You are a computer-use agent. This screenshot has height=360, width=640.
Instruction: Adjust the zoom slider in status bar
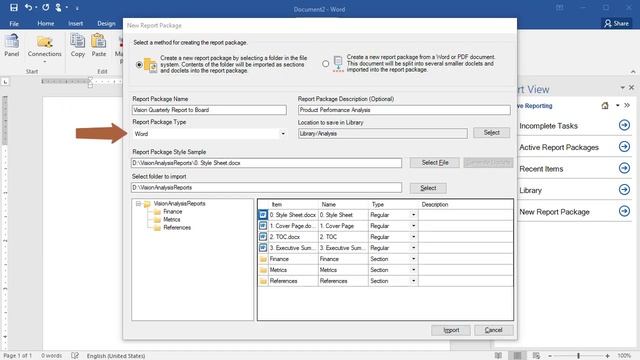[578, 356]
